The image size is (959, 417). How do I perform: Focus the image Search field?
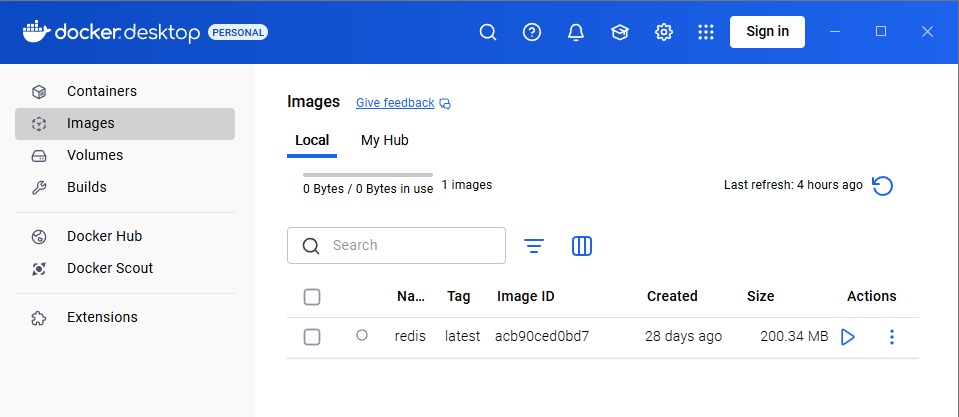pos(410,245)
